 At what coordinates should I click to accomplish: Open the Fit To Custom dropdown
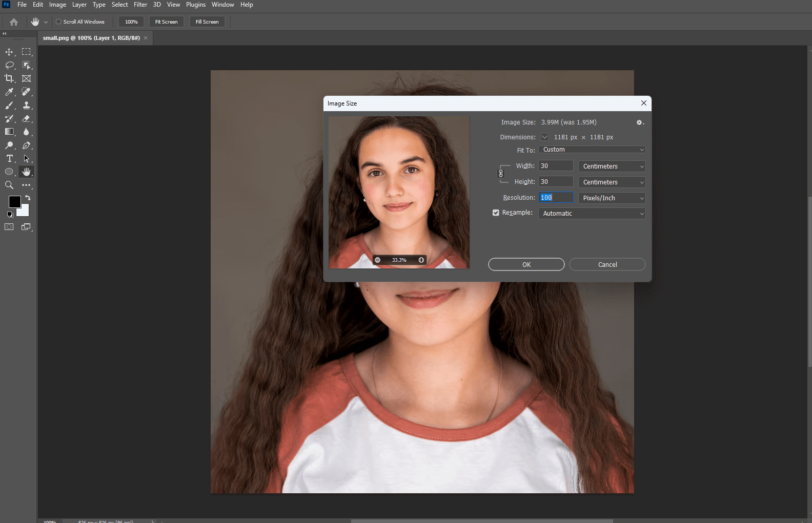592,150
